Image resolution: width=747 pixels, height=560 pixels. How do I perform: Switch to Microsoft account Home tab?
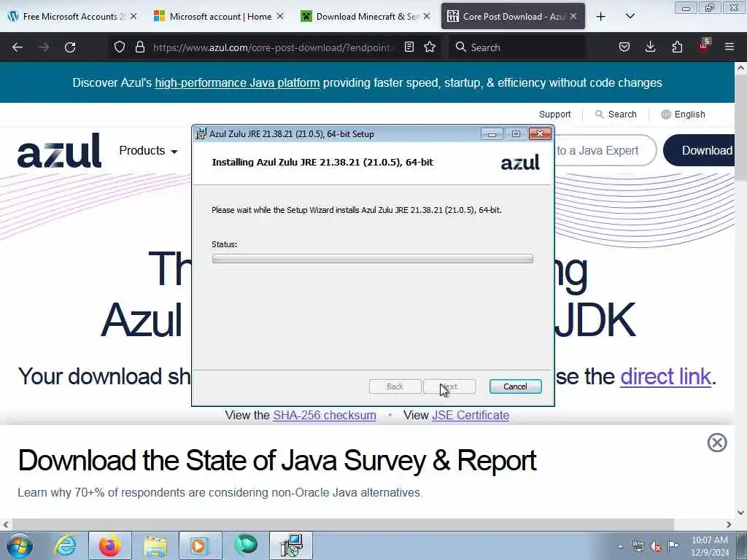[x=220, y=17]
